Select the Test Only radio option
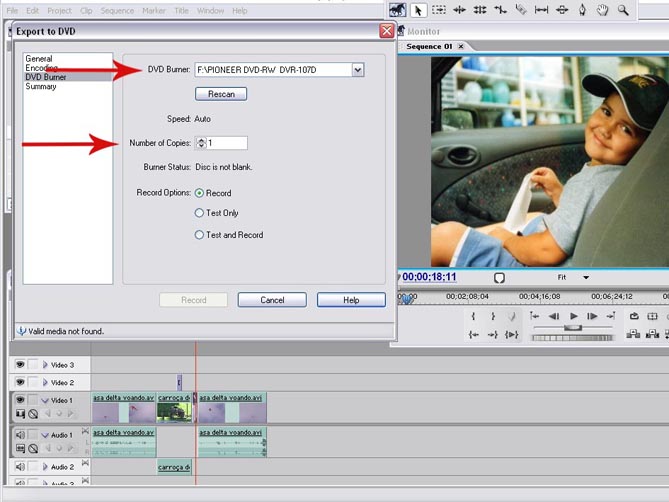Screen dimensions: 669x502 200,213
